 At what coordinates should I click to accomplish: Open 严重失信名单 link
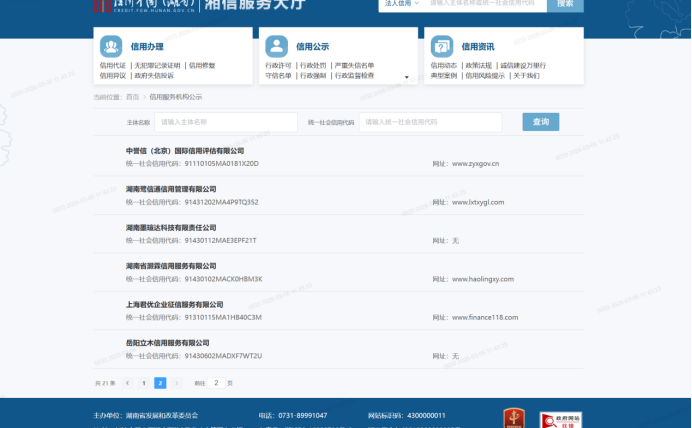[354, 65]
